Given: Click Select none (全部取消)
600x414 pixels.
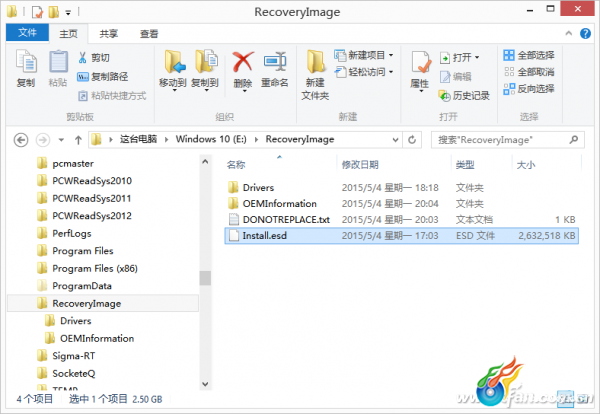Looking at the screenshot, I should pyautogui.click(x=529, y=72).
